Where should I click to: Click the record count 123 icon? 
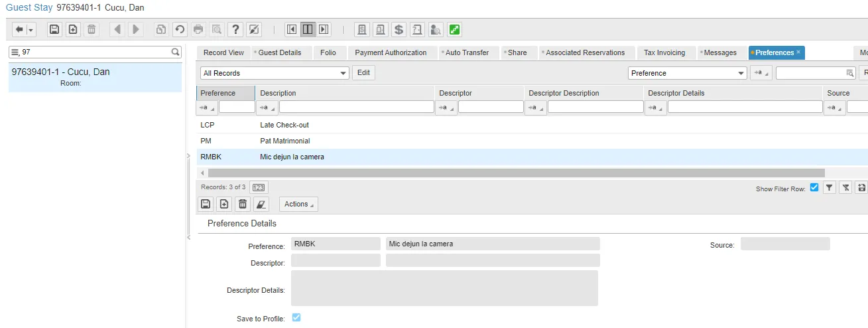pyautogui.click(x=259, y=187)
